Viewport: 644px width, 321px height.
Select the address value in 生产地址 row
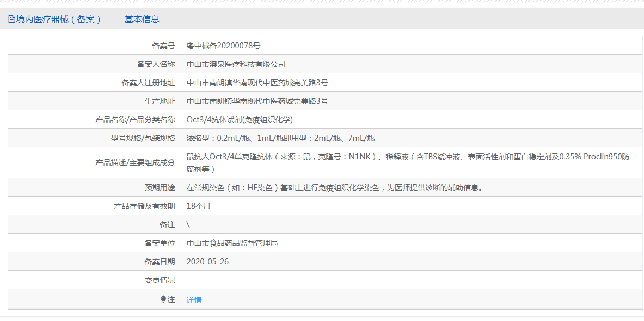point(257,101)
